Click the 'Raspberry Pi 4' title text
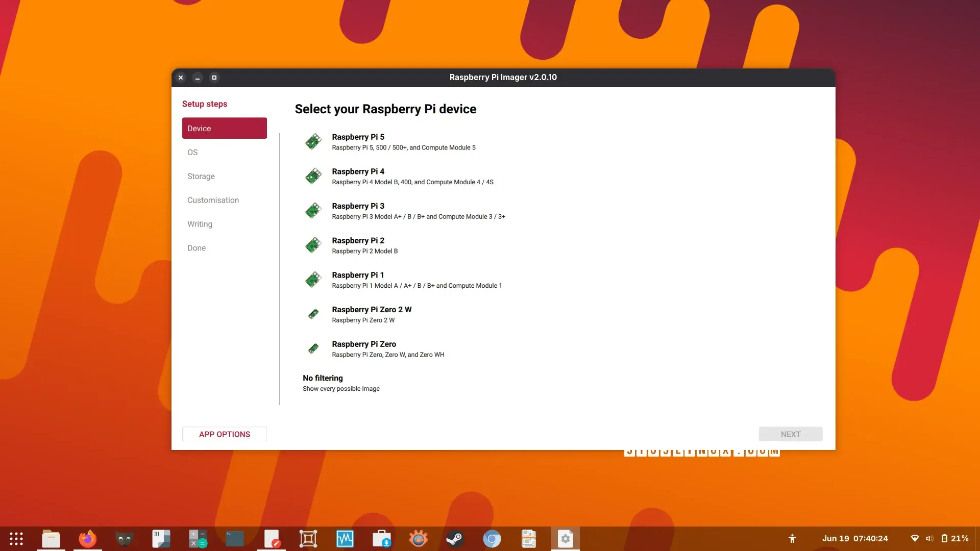This screenshot has height=551, width=980. 358,172
